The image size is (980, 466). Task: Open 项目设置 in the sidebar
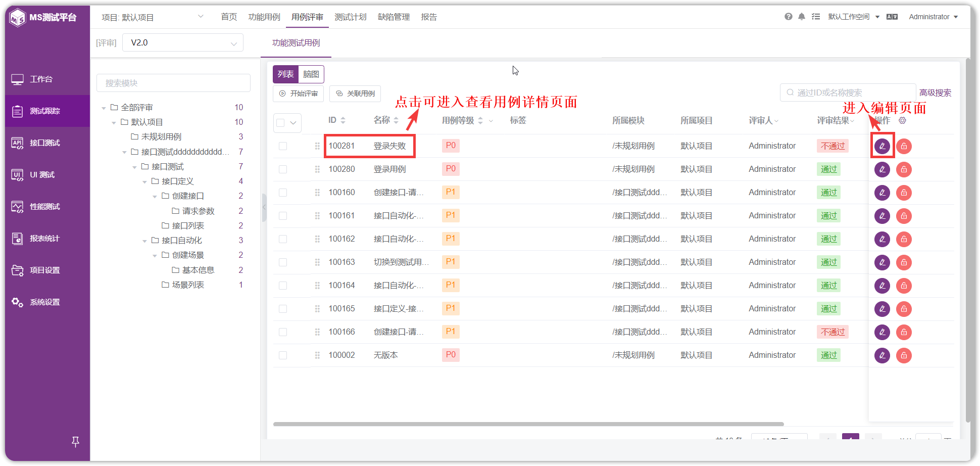click(x=47, y=270)
